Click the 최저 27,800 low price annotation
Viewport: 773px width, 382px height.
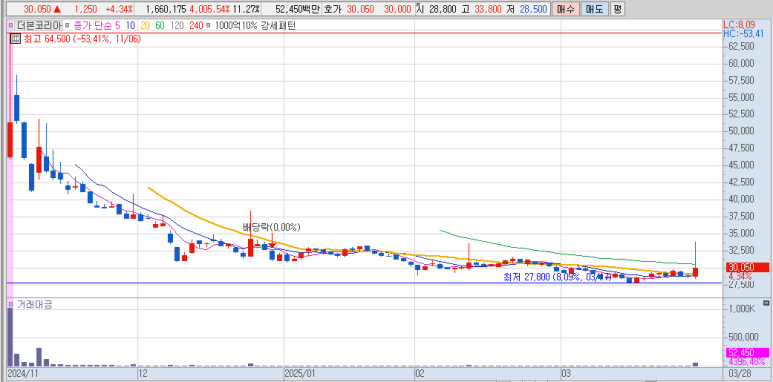(557, 278)
